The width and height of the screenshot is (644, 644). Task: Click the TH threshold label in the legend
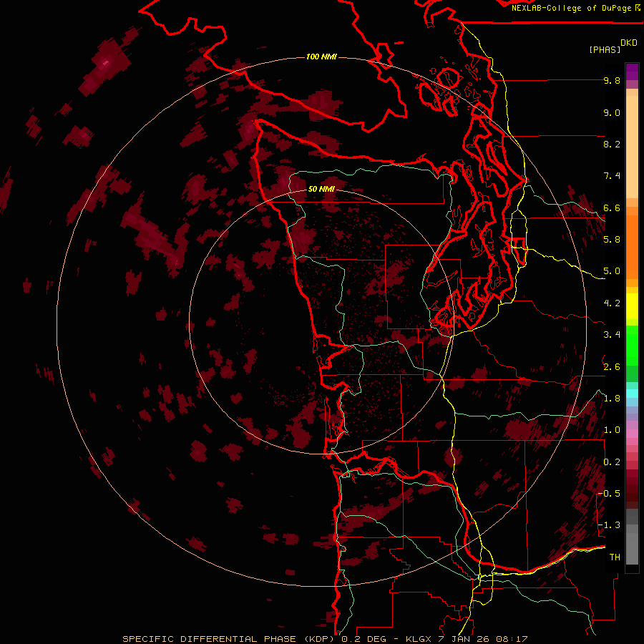(x=615, y=557)
